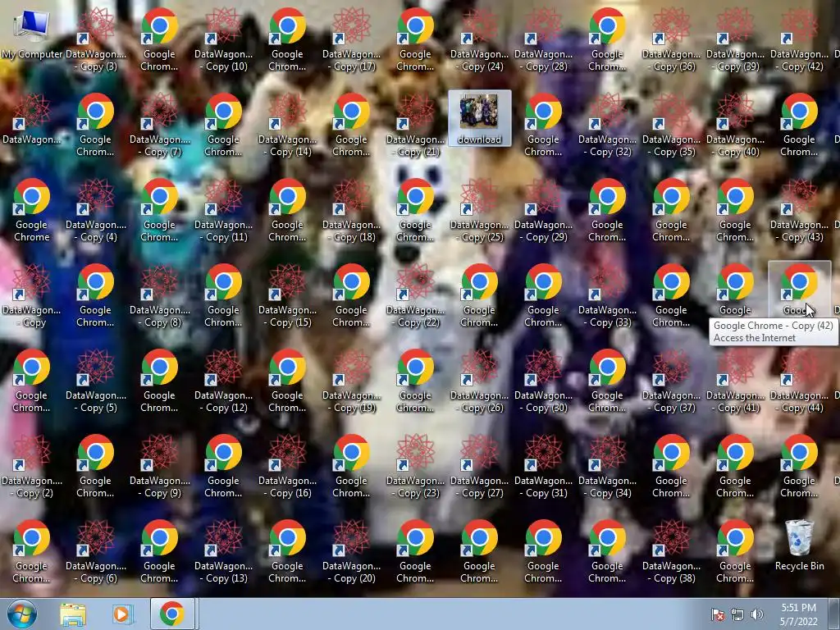Select DataWagon - Copy (27) shortcut
Viewport: 840px width, 630px height.
tap(479, 464)
